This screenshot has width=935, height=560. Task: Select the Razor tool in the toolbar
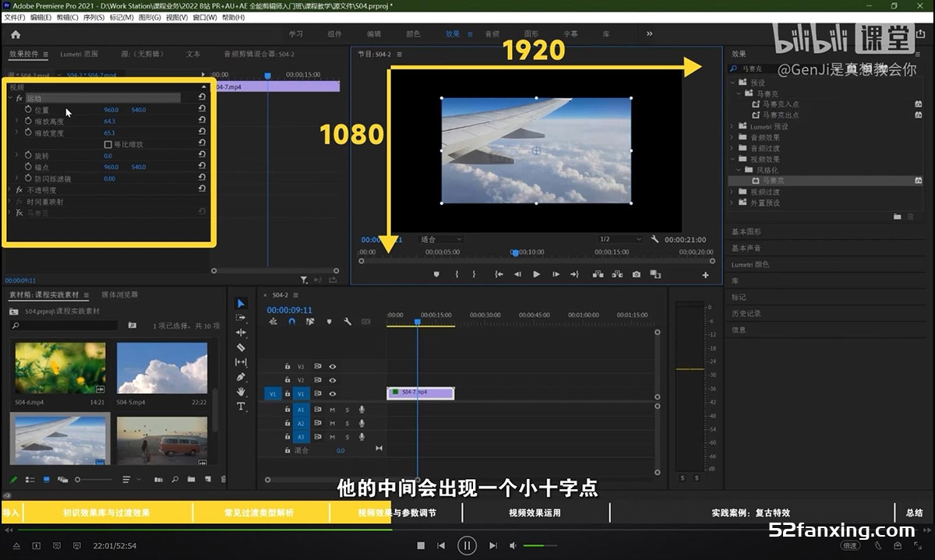241,347
